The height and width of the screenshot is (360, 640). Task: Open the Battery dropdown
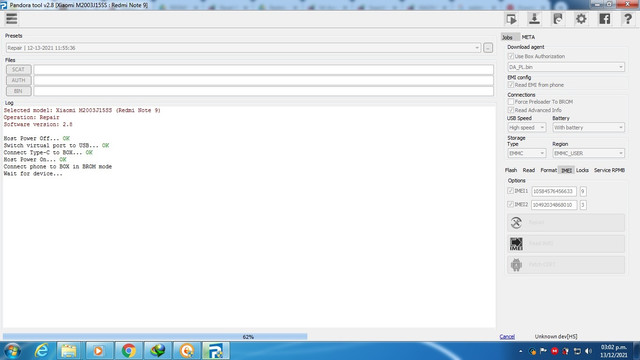pyautogui.click(x=588, y=127)
